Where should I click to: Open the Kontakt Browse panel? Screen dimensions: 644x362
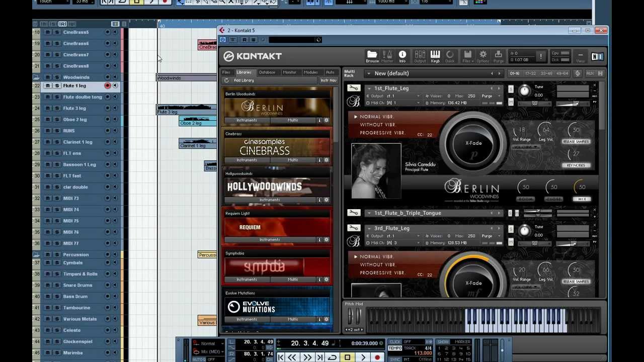372,56
